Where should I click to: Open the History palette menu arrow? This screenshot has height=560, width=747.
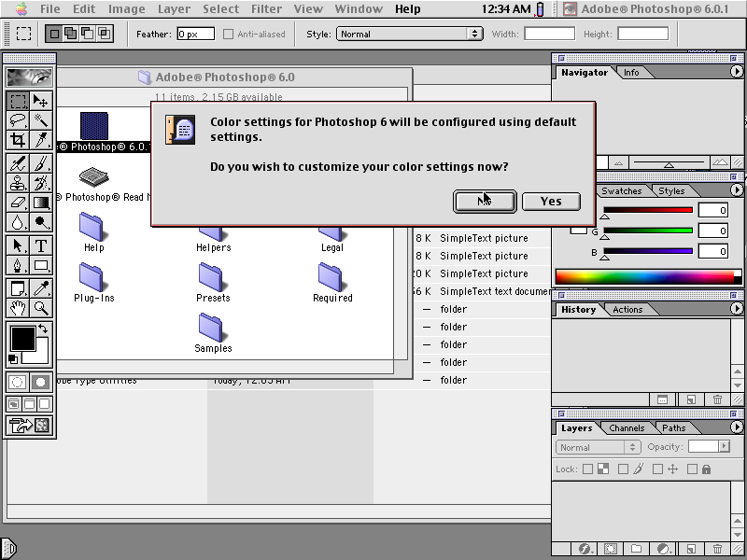coord(737,309)
